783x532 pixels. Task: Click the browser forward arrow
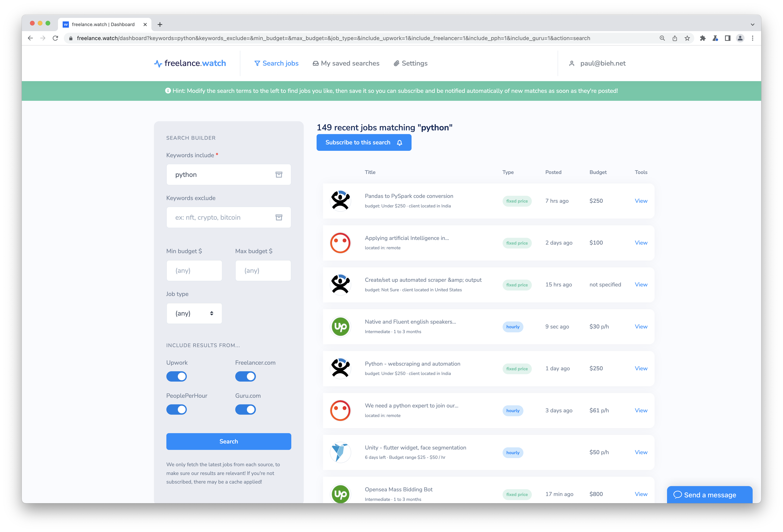point(43,38)
